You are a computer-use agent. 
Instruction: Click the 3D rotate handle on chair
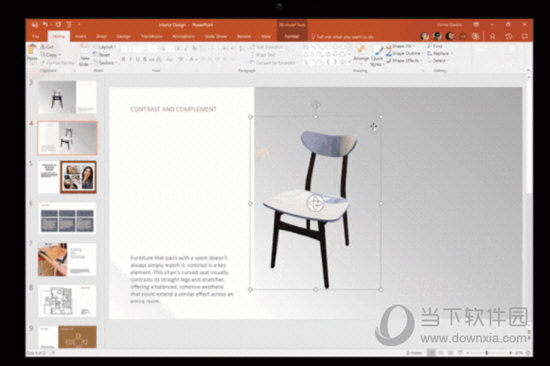315,203
